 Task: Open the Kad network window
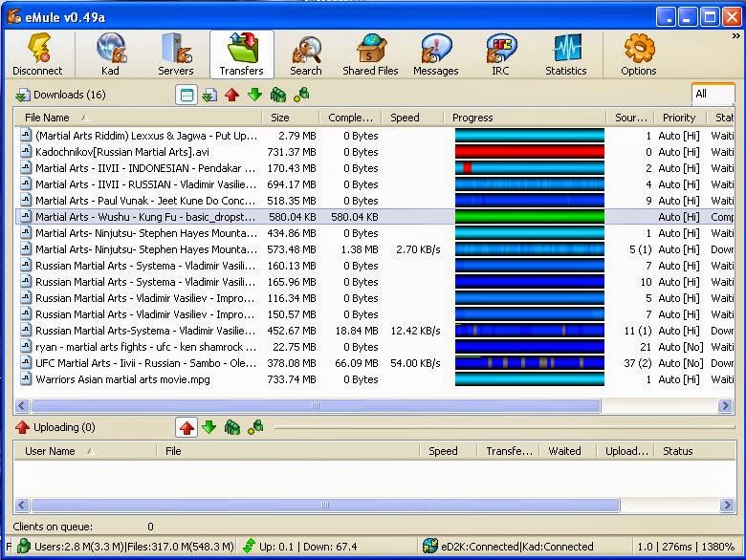pyautogui.click(x=110, y=54)
